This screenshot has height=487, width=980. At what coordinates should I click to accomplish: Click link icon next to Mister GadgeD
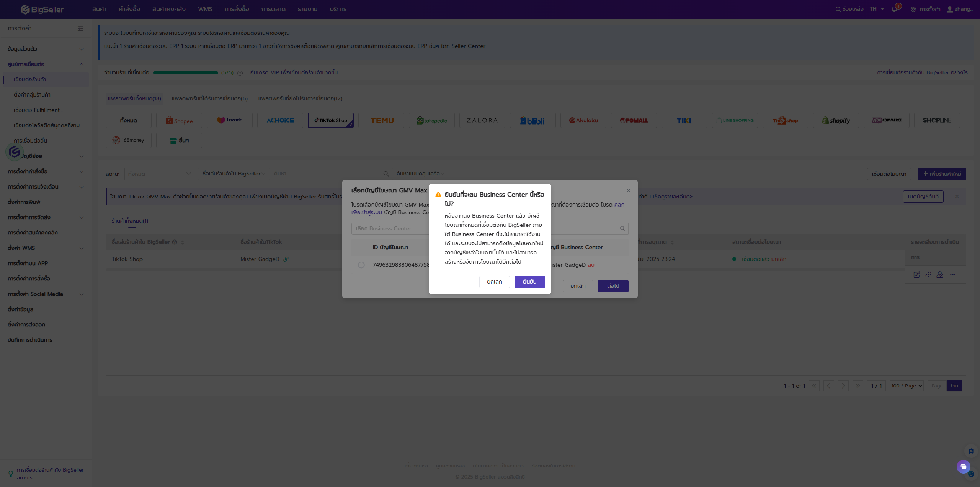coord(286,259)
